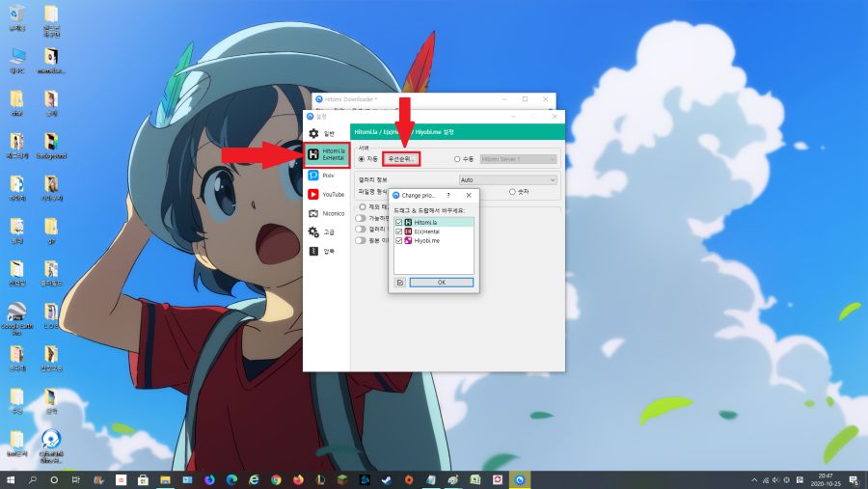The image size is (868, 489).
Task: Show hidden system tray icons
Action: [x=754, y=480]
